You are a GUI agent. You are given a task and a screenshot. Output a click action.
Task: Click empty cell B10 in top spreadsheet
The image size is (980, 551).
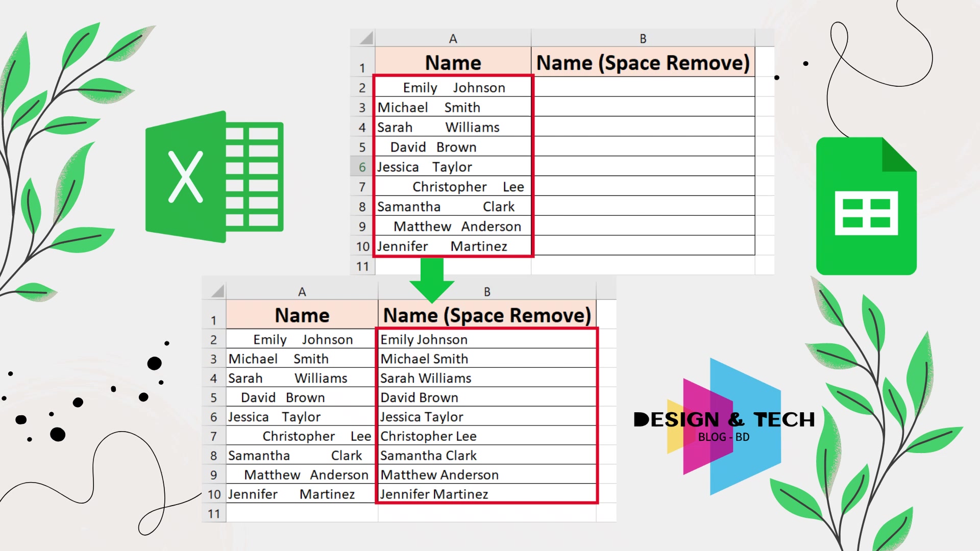643,246
